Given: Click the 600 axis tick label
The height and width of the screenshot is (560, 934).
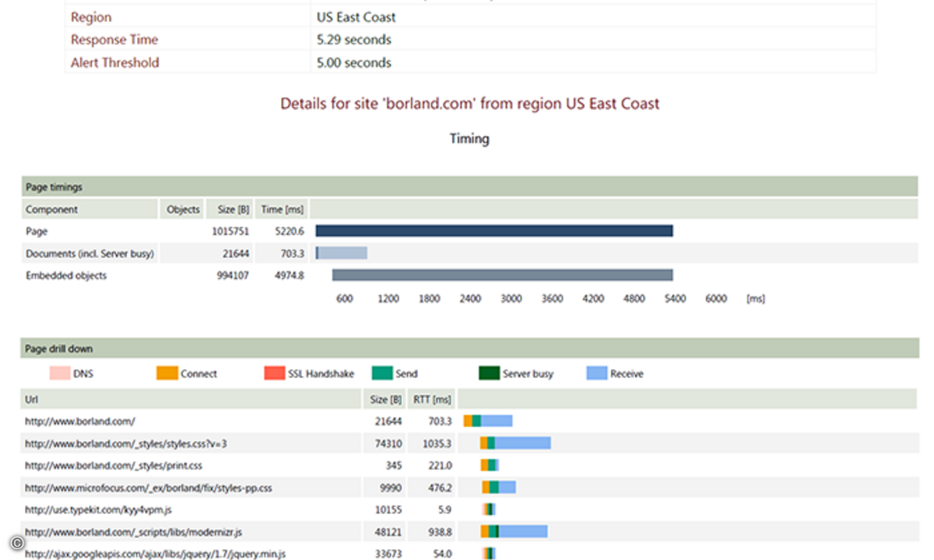Looking at the screenshot, I should pos(345,299).
